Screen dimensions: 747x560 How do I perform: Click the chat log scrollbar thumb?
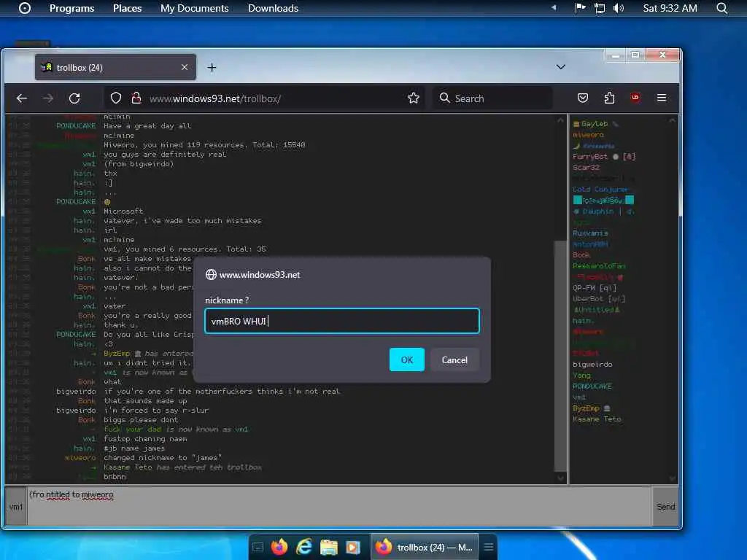(x=561, y=355)
